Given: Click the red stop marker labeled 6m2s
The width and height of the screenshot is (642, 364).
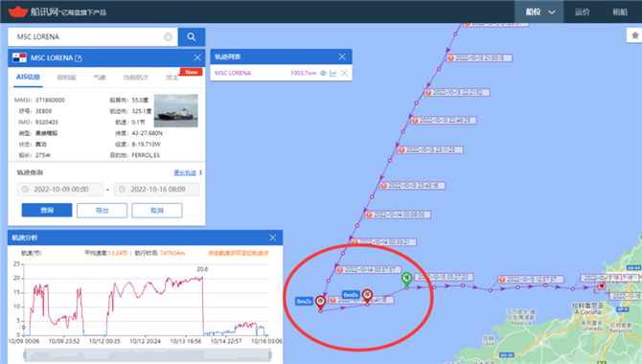Looking at the screenshot, I should (x=321, y=303).
